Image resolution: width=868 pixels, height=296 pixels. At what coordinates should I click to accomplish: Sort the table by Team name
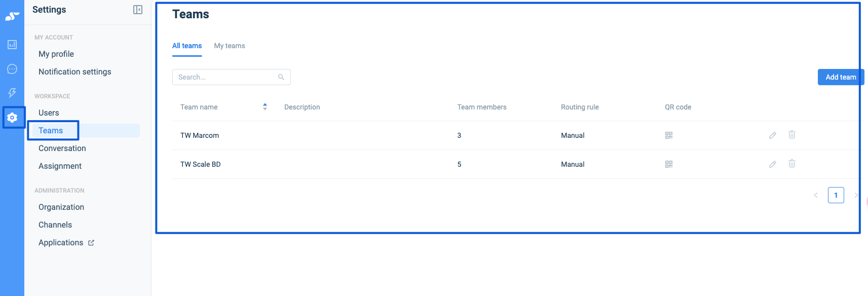265,107
